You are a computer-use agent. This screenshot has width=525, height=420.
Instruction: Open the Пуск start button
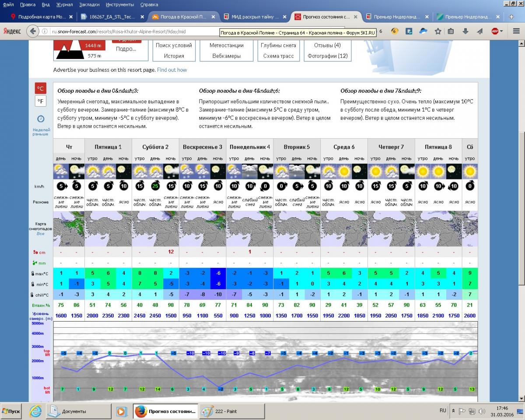tap(11, 411)
